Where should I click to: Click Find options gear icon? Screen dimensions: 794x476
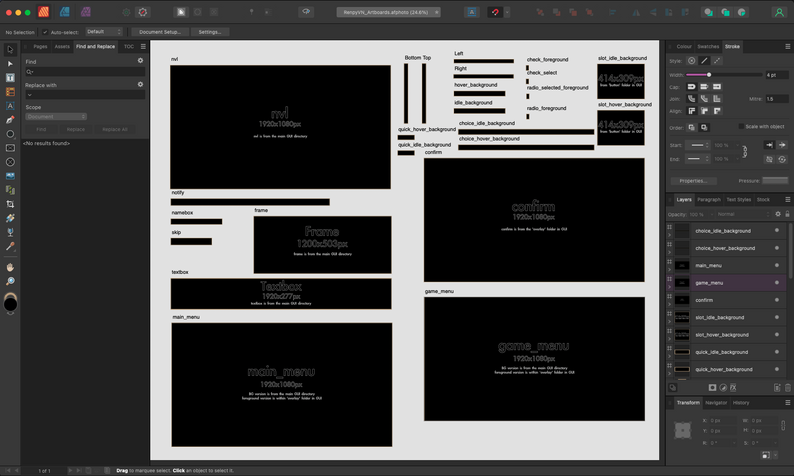[140, 60]
